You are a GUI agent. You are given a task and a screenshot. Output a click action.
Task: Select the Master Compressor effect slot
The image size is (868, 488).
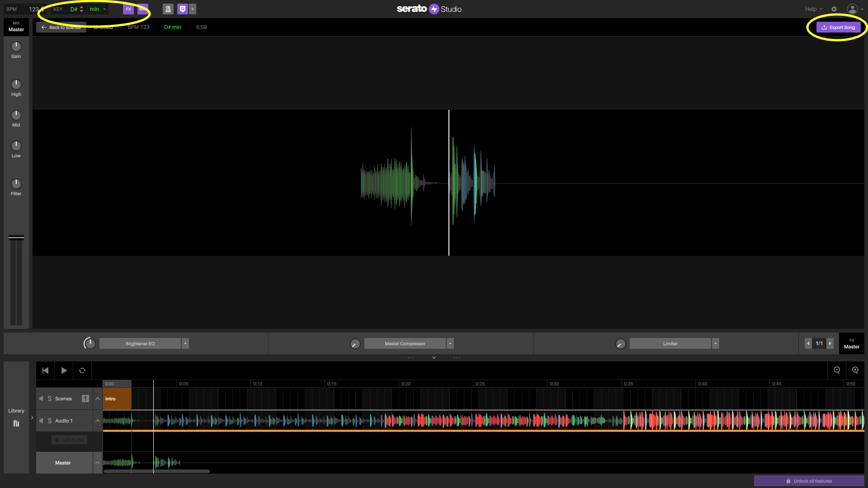pos(405,343)
